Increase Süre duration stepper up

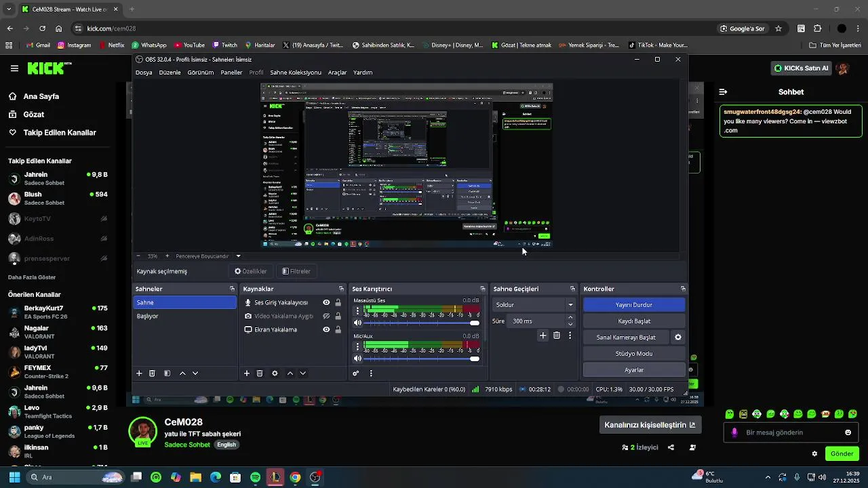coord(570,317)
